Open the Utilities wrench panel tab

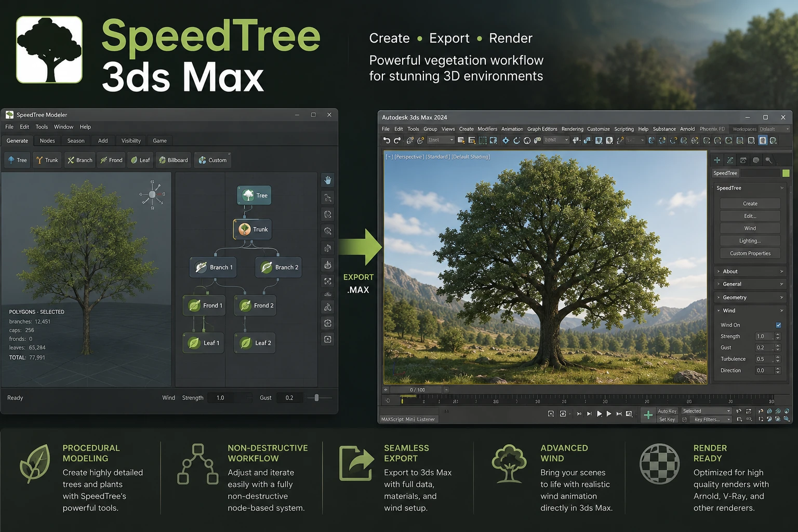(768, 160)
